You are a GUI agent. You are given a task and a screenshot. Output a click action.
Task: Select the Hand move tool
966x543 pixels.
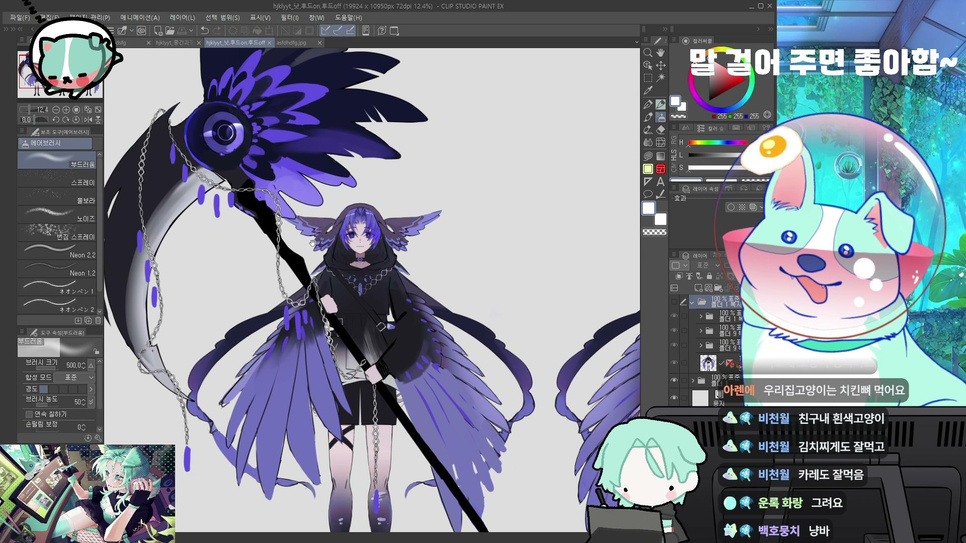(660, 53)
